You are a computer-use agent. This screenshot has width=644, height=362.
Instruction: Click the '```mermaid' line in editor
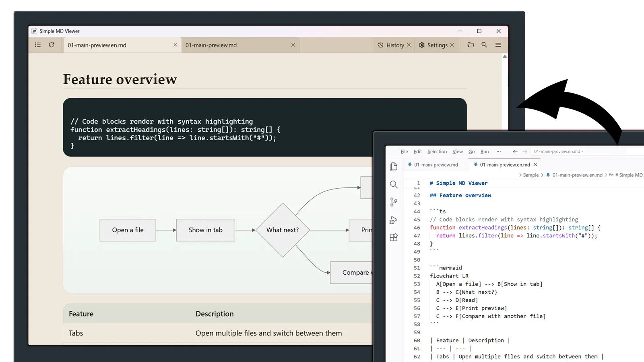(x=446, y=268)
